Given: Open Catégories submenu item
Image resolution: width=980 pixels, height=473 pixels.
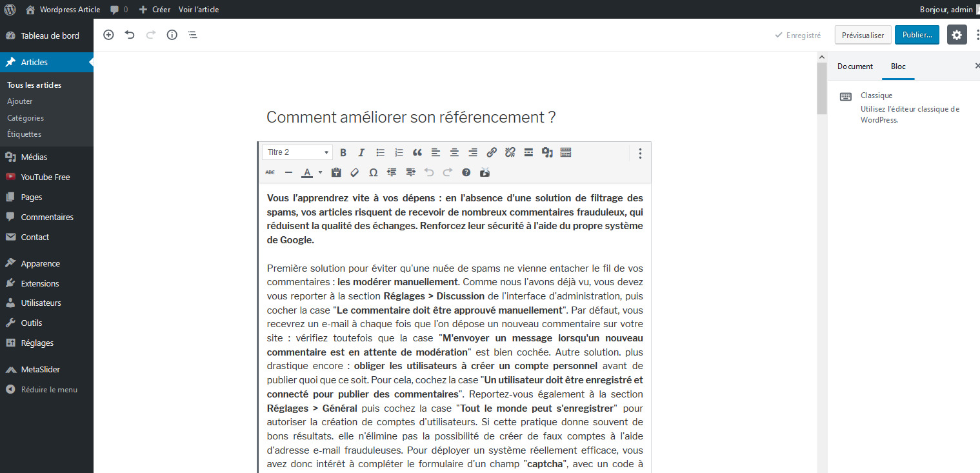Looking at the screenshot, I should coord(26,118).
